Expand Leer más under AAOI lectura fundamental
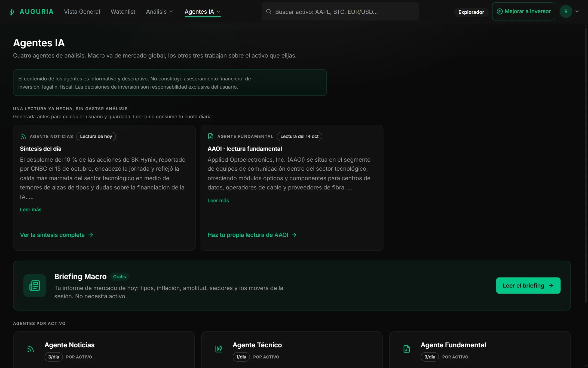Viewport: 588px width, 368px height. click(x=218, y=201)
